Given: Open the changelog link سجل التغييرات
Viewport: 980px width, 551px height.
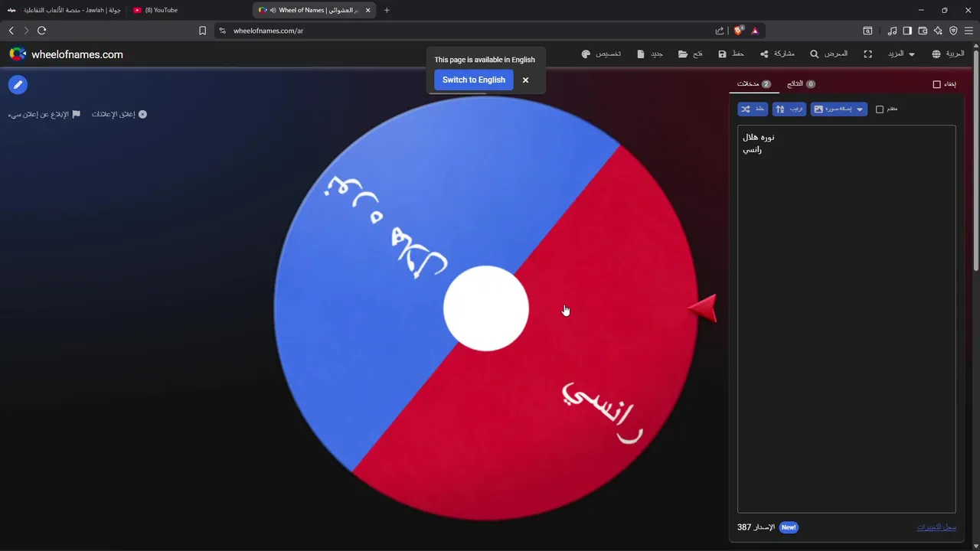Looking at the screenshot, I should click(x=936, y=527).
